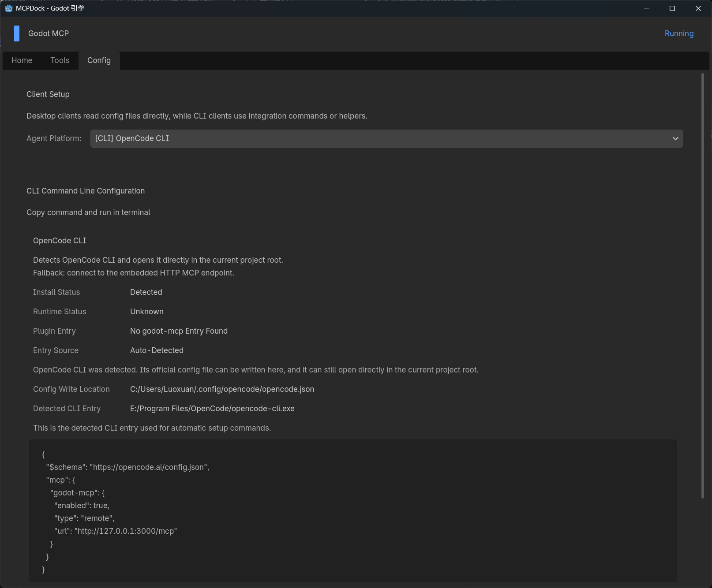Click the vertical scrollbar of Config panel
Viewport: 712px width, 588px height.
[703, 286]
